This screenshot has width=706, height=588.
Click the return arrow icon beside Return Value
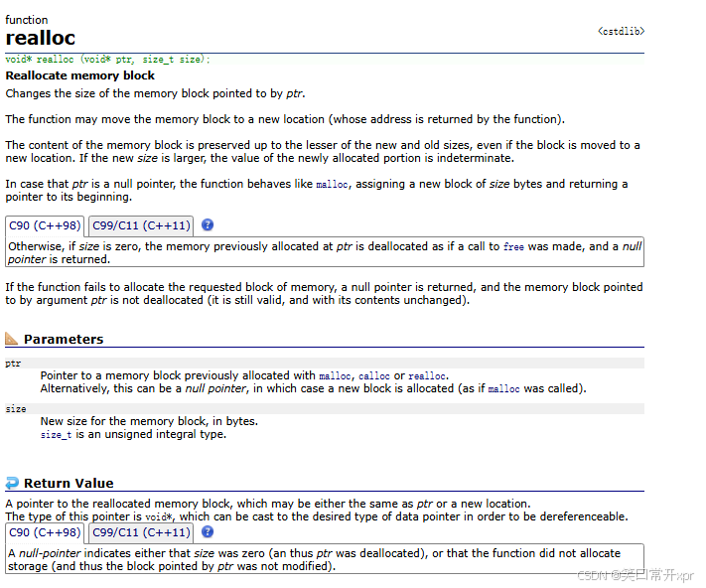pos(12,483)
